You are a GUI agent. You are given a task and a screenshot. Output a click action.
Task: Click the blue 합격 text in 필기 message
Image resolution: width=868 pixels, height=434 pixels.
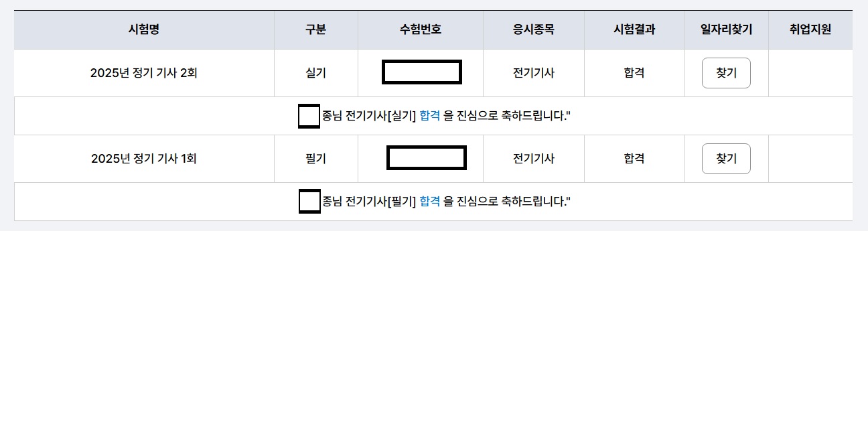pyautogui.click(x=430, y=202)
